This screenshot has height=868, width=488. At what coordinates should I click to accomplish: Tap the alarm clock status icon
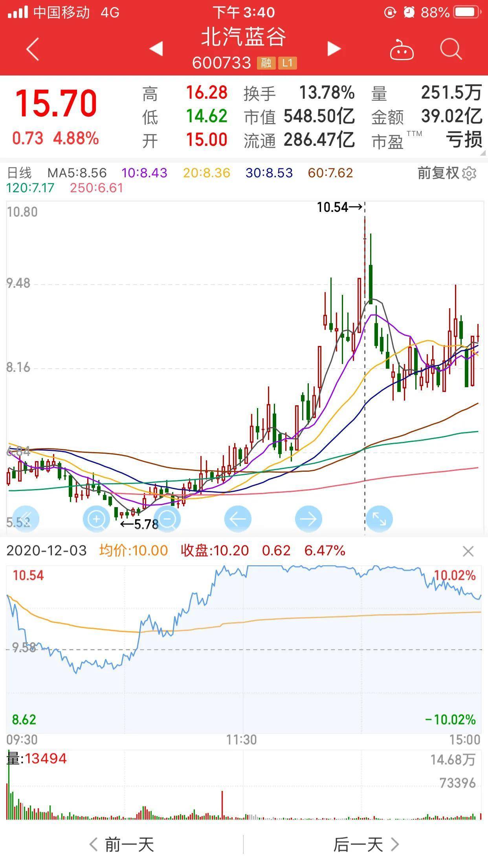(409, 13)
